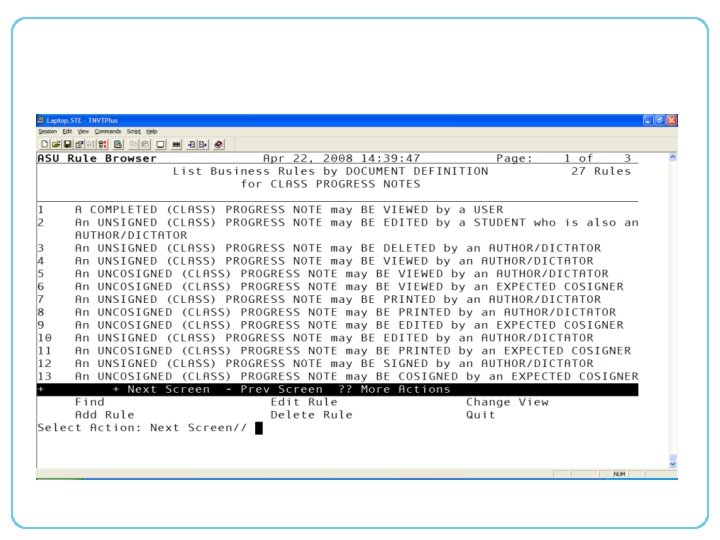Click the terminal scrollbar down arrow
Image resolution: width=720 pixels, height=540 pixels.
coord(673,464)
